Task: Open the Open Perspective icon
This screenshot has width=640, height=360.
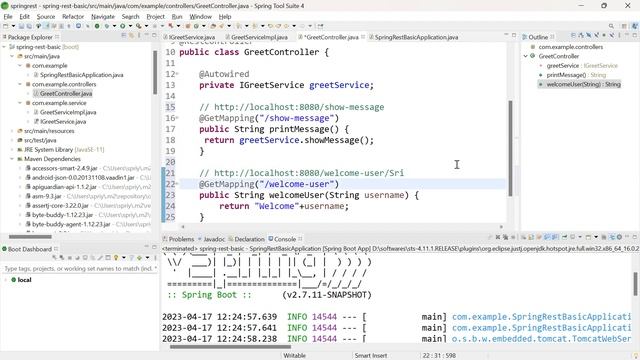Action: 624,26
